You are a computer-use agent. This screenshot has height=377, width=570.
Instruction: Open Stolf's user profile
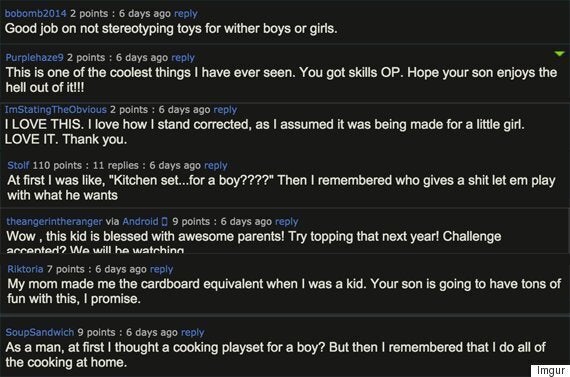pyautogui.click(x=18, y=165)
